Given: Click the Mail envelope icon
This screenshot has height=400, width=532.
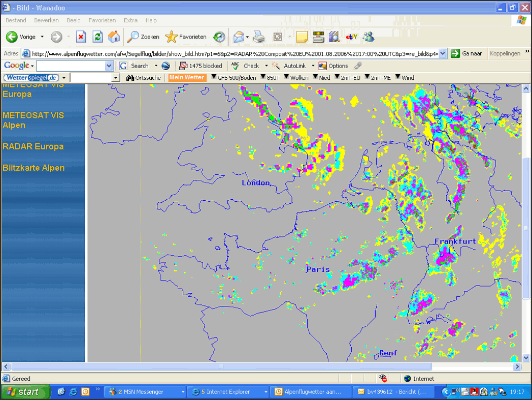Looking at the screenshot, I should pos(239,37).
